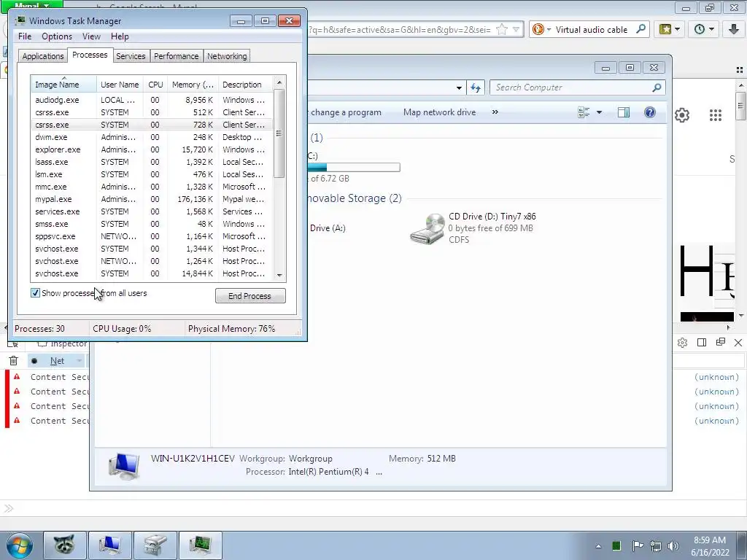The width and height of the screenshot is (747, 560).
Task: Open developer tools settings gear
Action: [x=682, y=343]
